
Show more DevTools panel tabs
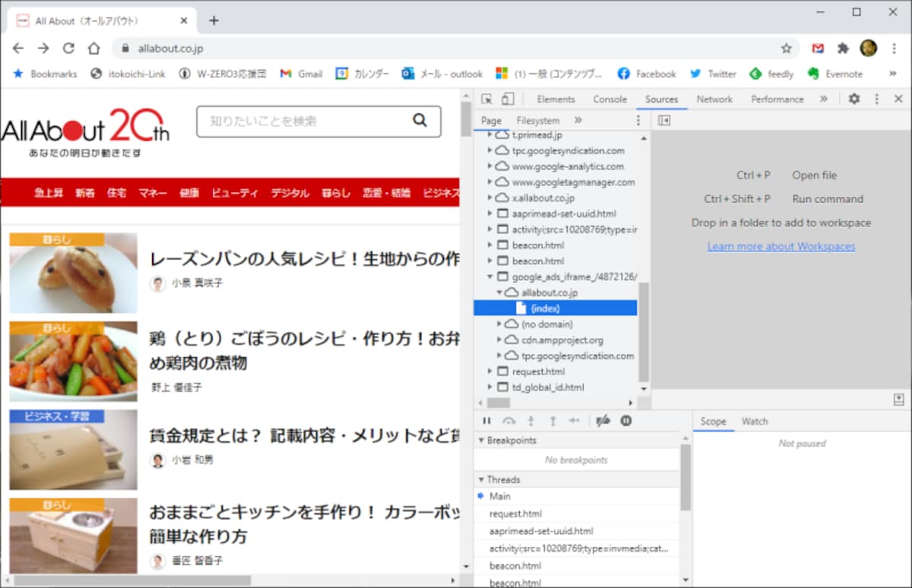click(823, 99)
